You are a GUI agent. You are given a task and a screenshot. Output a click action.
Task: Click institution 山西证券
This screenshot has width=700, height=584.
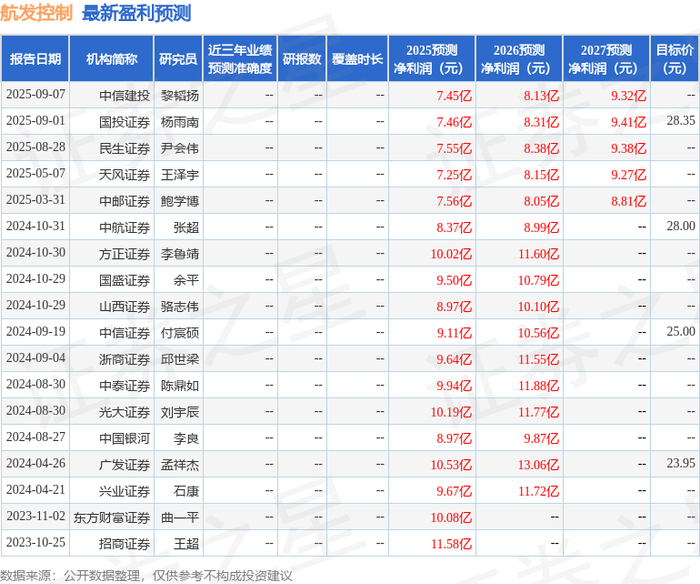(x=125, y=306)
